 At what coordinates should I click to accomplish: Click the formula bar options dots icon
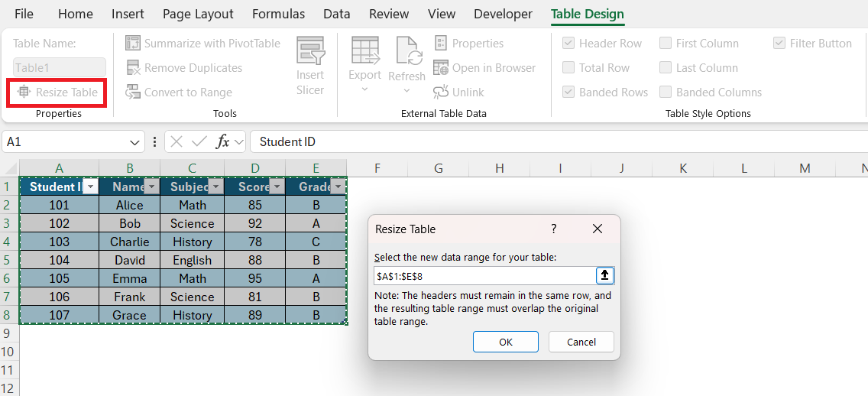click(154, 141)
